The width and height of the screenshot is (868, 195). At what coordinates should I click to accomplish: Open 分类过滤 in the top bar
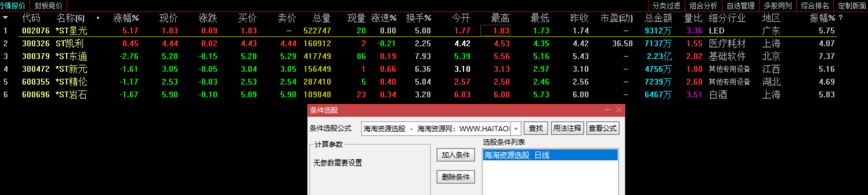666,6
